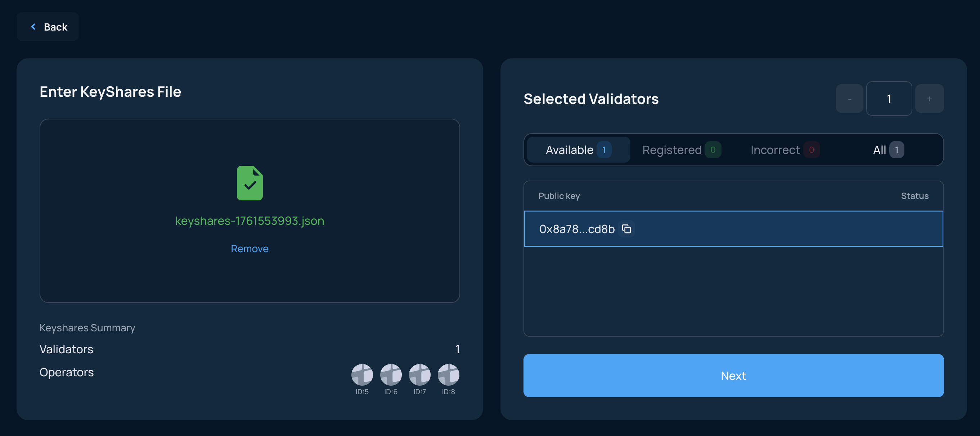Click the Back button
The image size is (980, 436).
tap(48, 27)
